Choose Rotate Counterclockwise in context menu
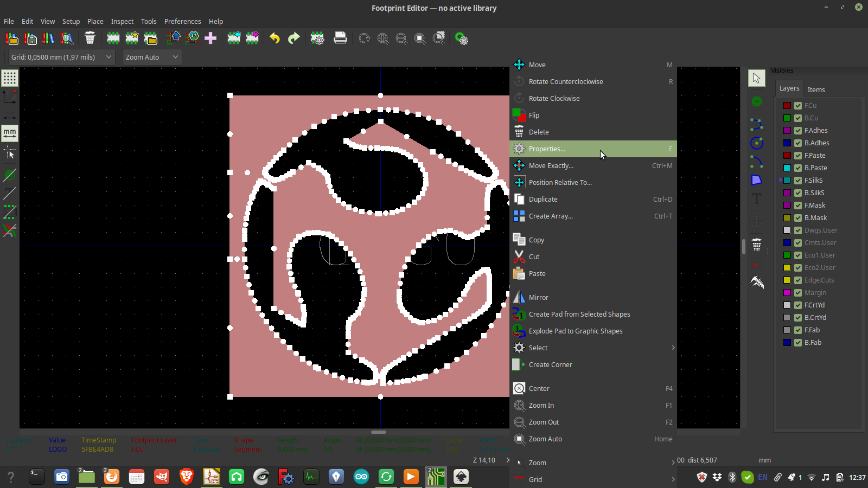 coord(593,82)
